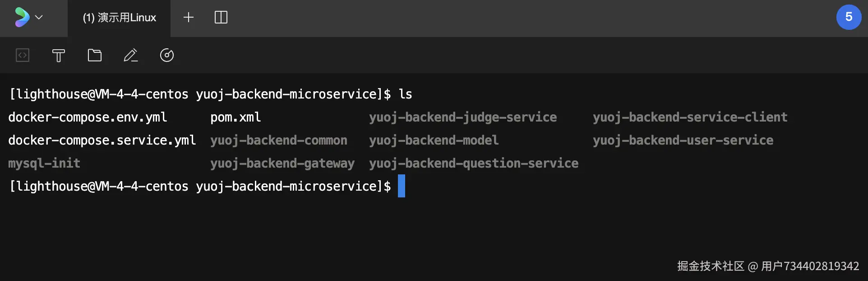The height and width of the screenshot is (281, 868).
Task: Click docker-compose.service.yml file name
Action: pyautogui.click(x=102, y=140)
